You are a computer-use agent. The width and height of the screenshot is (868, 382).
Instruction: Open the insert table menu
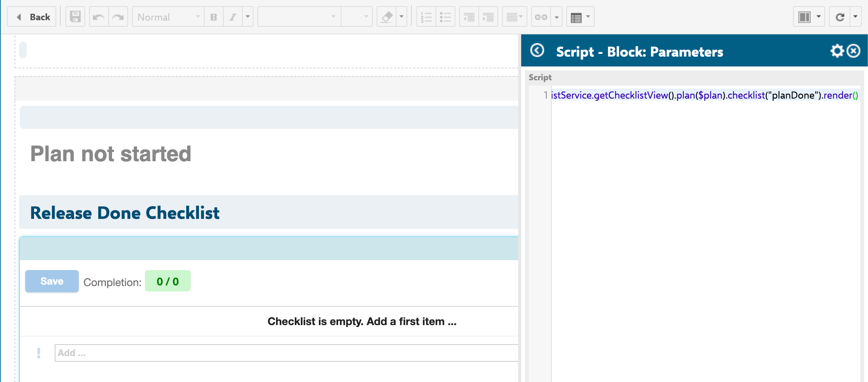tap(580, 17)
